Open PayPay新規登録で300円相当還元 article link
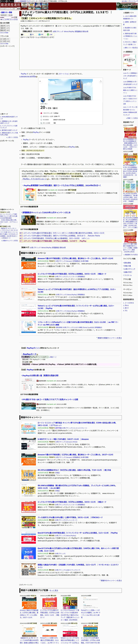Viewport: 138px width, 644px height. pyautogui.click(x=62, y=185)
